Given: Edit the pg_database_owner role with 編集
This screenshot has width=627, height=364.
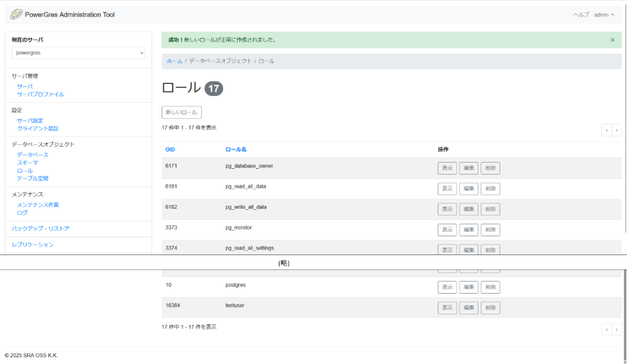Looking at the screenshot, I should click(468, 168).
